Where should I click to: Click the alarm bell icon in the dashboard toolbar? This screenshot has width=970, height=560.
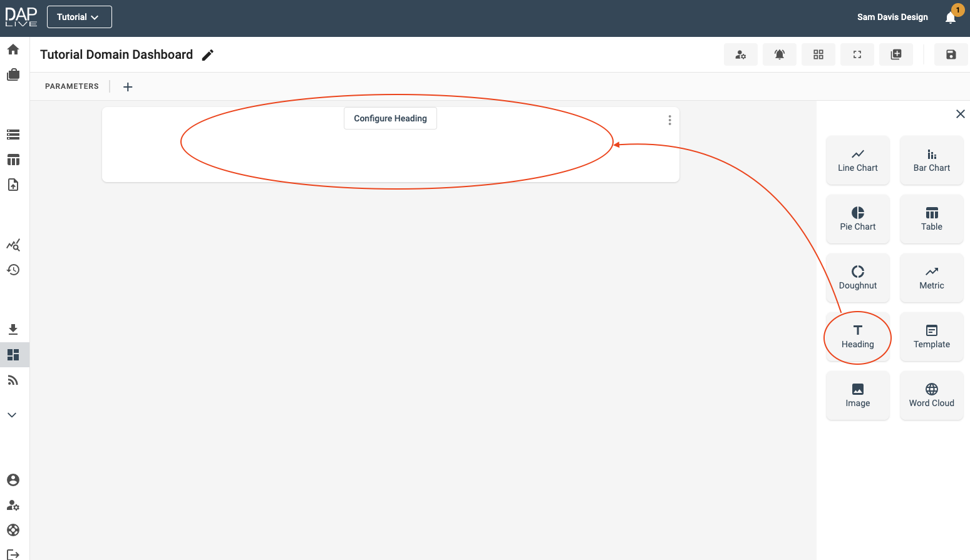(x=779, y=54)
